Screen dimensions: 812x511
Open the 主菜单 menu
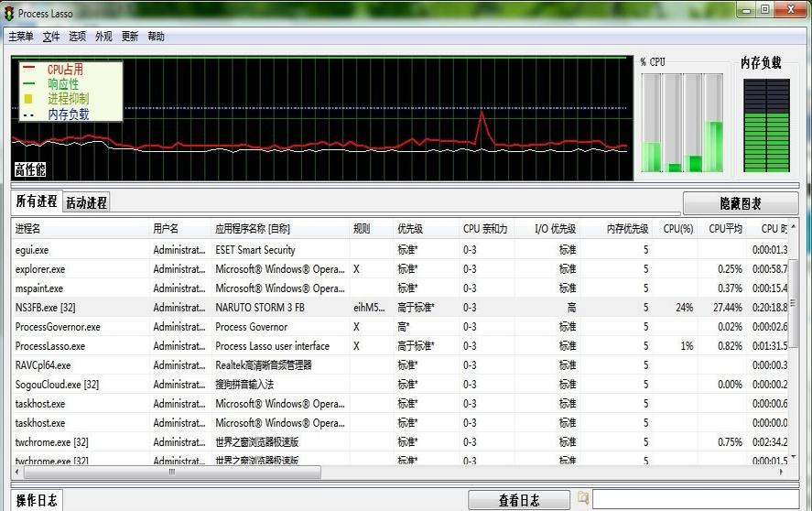21,37
